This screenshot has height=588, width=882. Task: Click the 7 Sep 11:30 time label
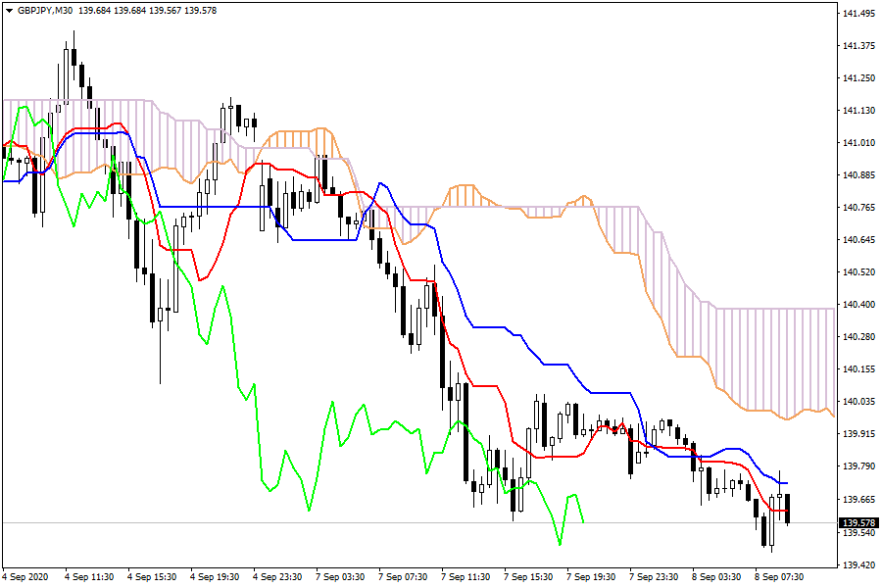pyautogui.click(x=465, y=578)
